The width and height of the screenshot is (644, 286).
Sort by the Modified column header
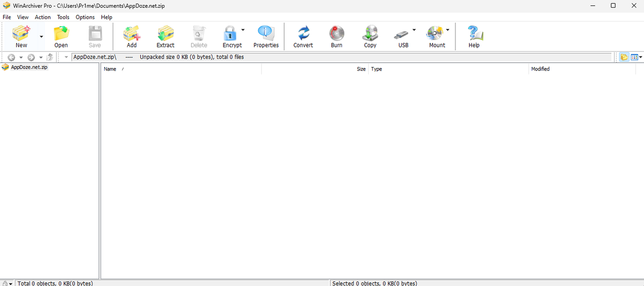point(582,69)
